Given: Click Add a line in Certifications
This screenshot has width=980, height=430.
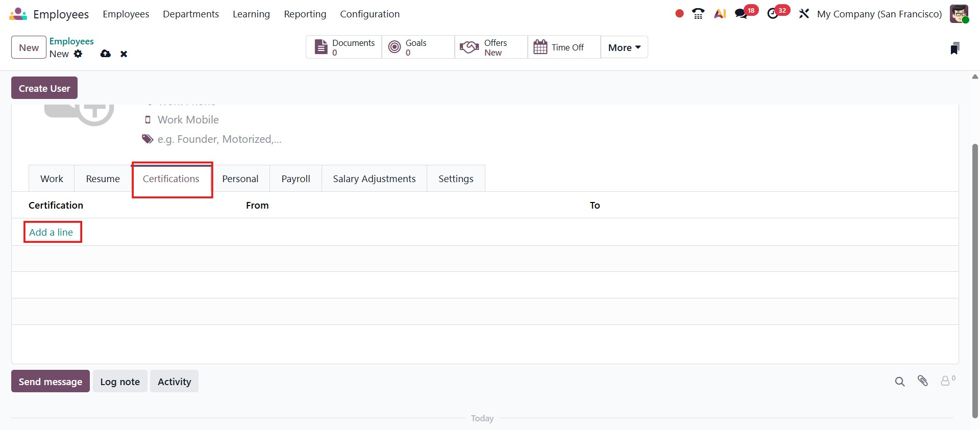Looking at the screenshot, I should click(x=51, y=232).
